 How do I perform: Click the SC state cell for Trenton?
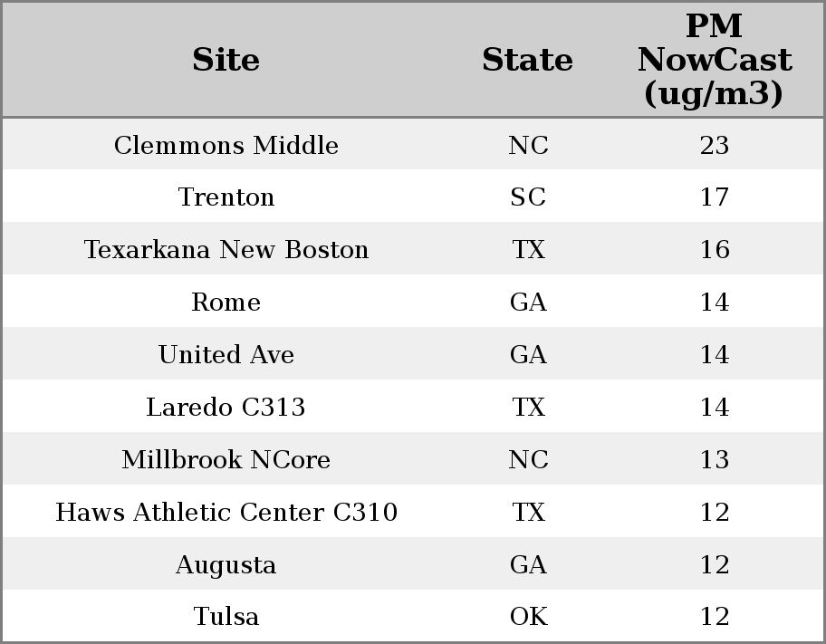[x=528, y=197]
